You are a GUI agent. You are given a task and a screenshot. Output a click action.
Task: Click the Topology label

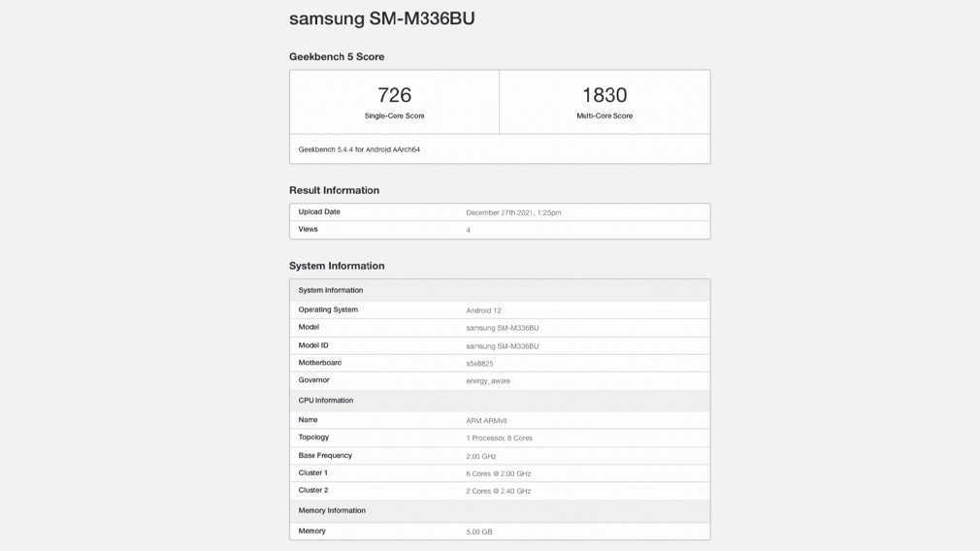[313, 438]
